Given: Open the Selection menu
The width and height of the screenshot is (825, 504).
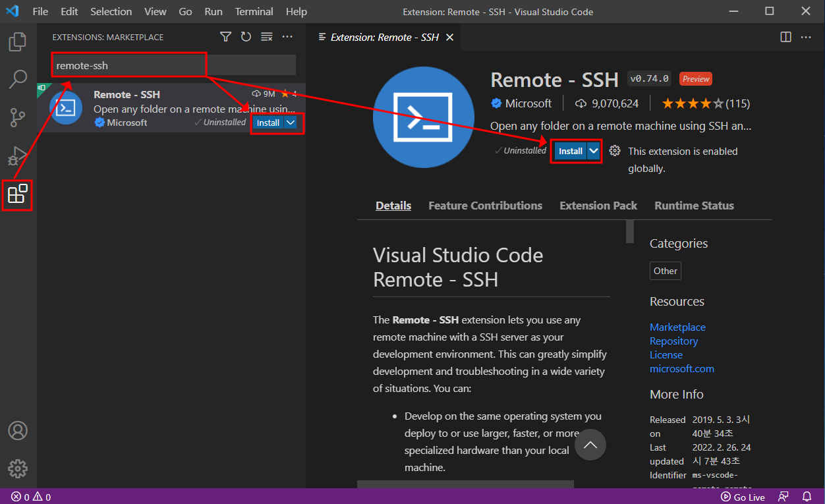Looking at the screenshot, I should (111, 12).
